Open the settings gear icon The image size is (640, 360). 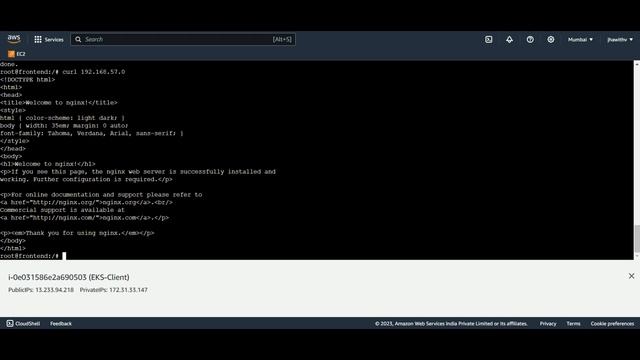click(551, 40)
